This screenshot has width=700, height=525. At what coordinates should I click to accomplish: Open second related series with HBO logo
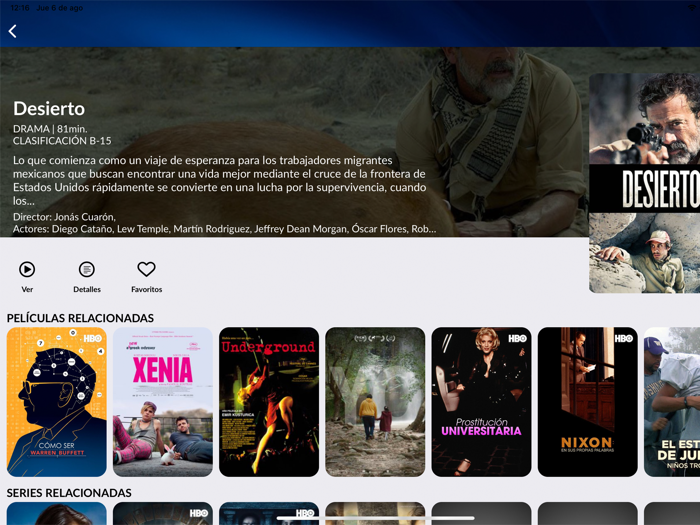click(163, 513)
